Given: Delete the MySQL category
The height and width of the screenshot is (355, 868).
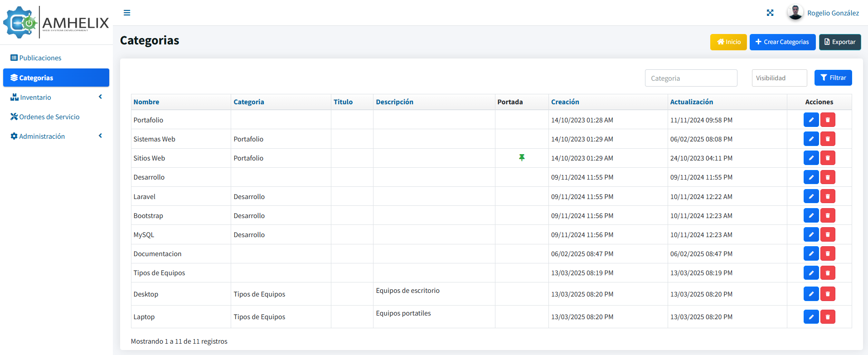Looking at the screenshot, I should [828, 234].
